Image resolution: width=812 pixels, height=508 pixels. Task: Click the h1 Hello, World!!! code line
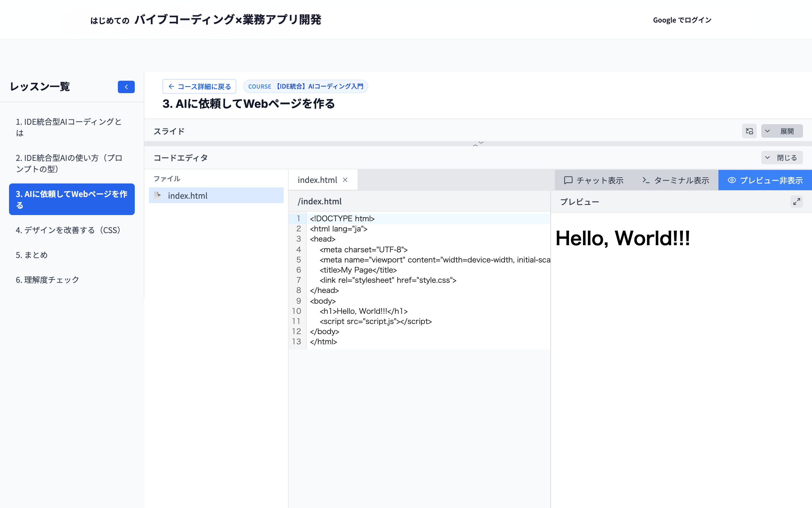(364, 311)
